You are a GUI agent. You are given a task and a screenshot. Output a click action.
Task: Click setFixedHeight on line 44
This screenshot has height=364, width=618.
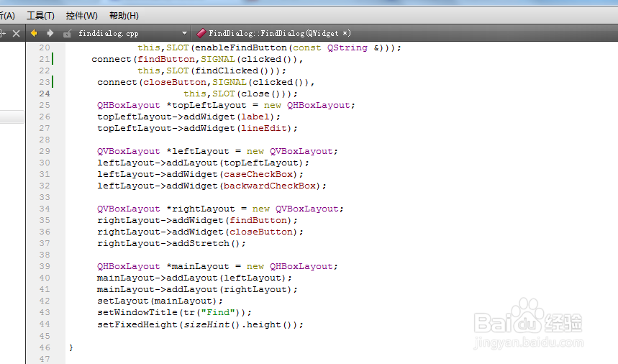137,324
